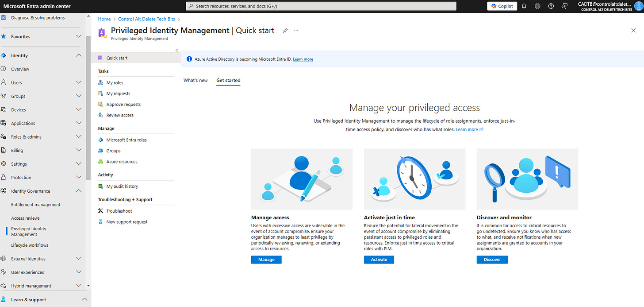This screenshot has height=307, width=644.
Task: Click the Manage button
Action: click(x=266, y=260)
